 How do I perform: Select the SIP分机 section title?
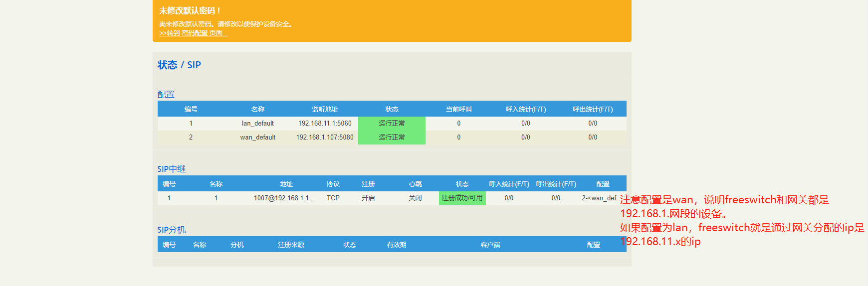pos(171,230)
